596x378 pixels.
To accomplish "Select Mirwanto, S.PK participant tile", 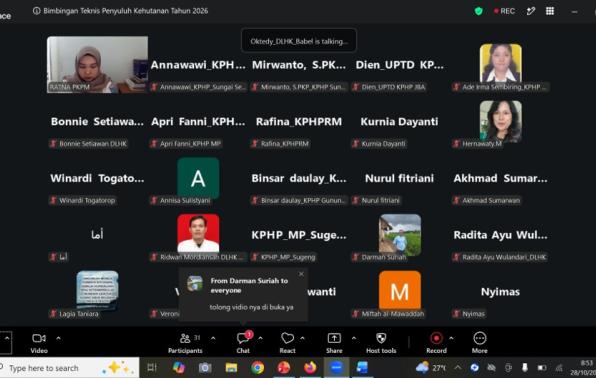I will [299, 65].
